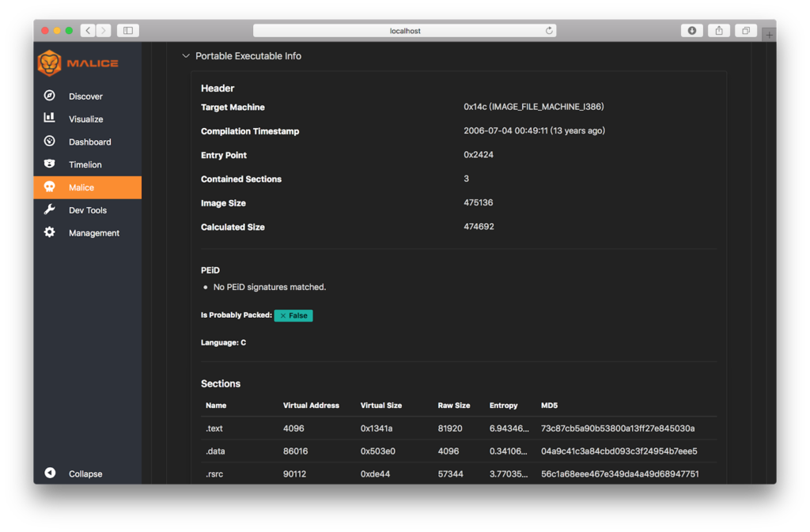Click the Is Probably Packed False badge
The image size is (810, 532).
(293, 315)
